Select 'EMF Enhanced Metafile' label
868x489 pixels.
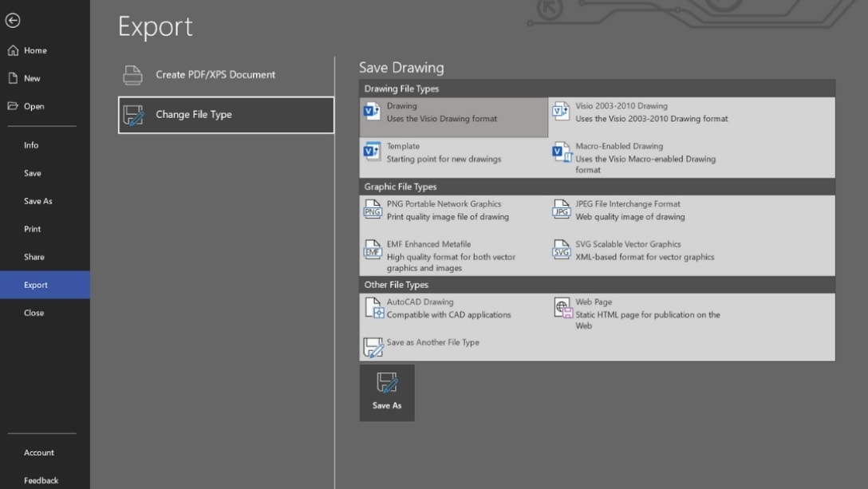[429, 244]
